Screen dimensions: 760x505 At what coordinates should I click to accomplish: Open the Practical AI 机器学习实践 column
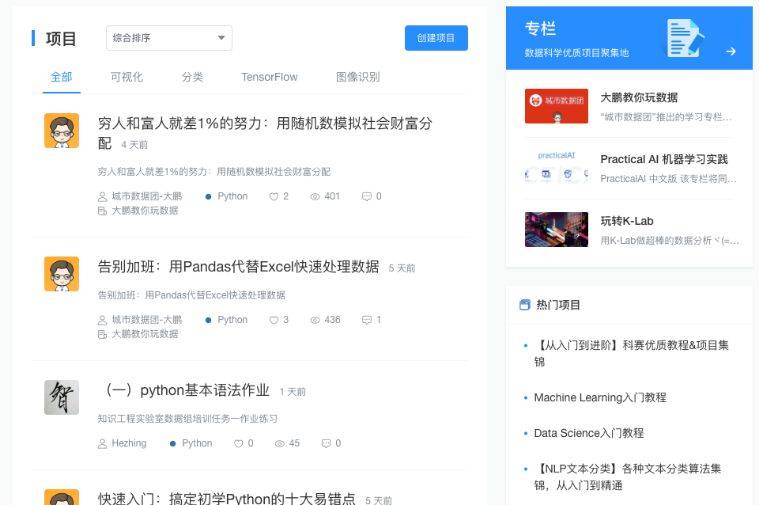[664, 159]
